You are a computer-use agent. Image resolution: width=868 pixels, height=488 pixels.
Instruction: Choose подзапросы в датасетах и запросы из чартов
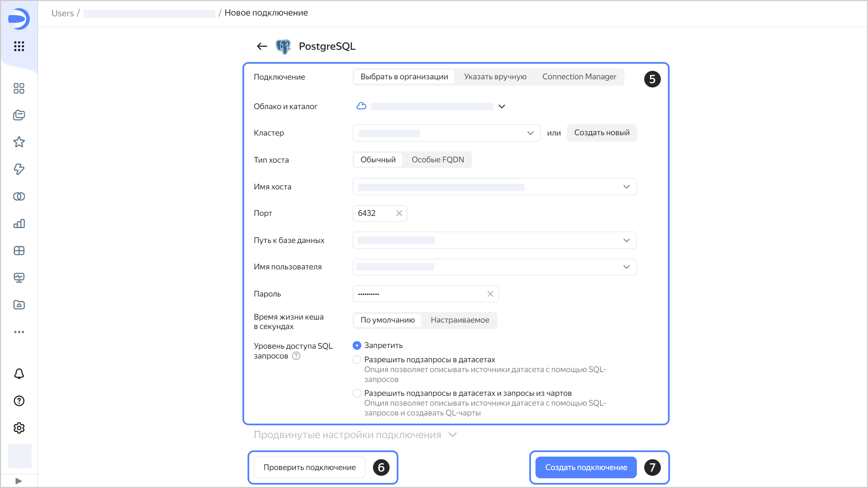(x=357, y=393)
